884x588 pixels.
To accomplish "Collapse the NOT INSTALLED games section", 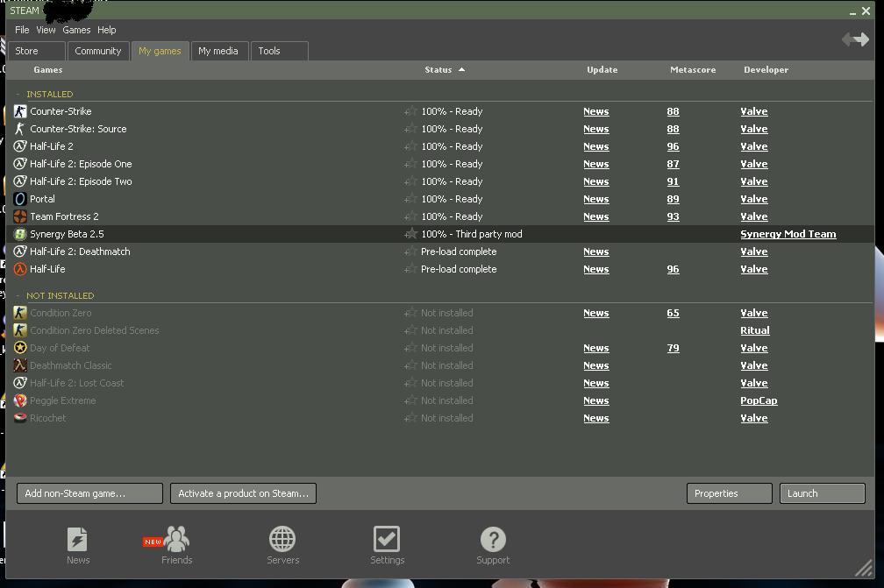I will (x=18, y=295).
